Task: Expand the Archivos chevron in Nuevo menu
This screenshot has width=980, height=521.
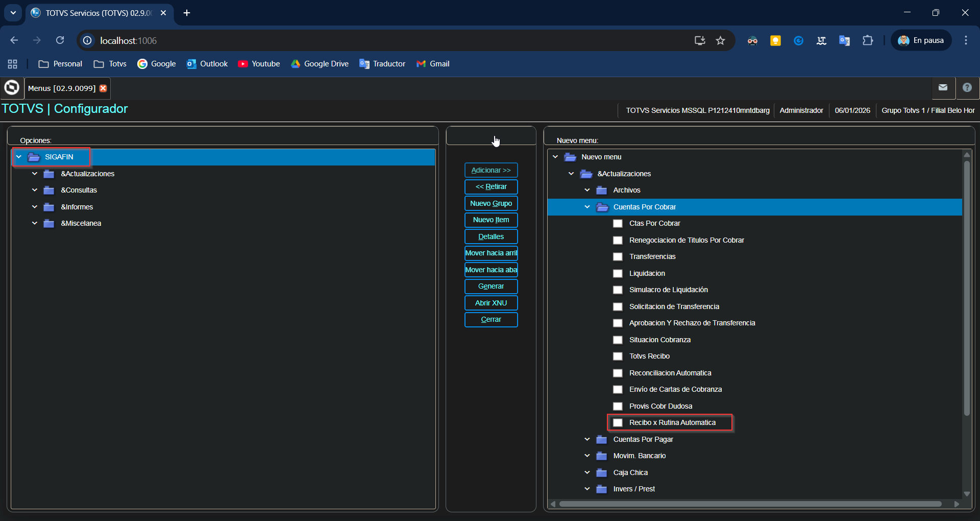Action: [587, 190]
